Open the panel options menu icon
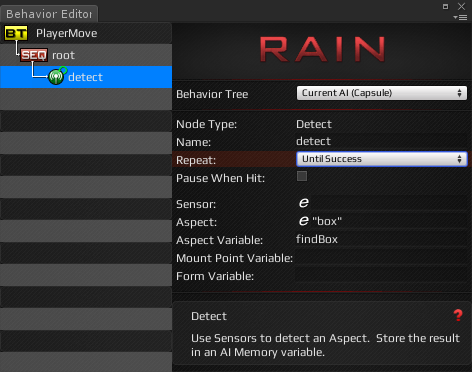 [460, 17]
